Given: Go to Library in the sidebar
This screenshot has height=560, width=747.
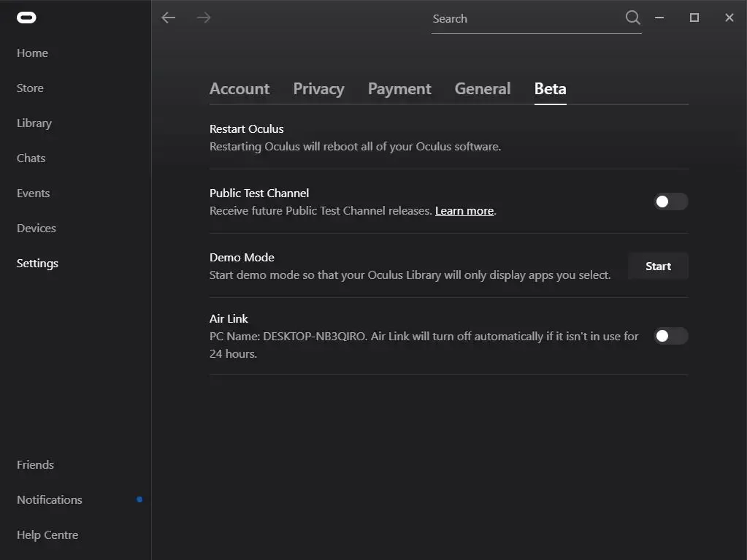Looking at the screenshot, I should tap(34, 123).
